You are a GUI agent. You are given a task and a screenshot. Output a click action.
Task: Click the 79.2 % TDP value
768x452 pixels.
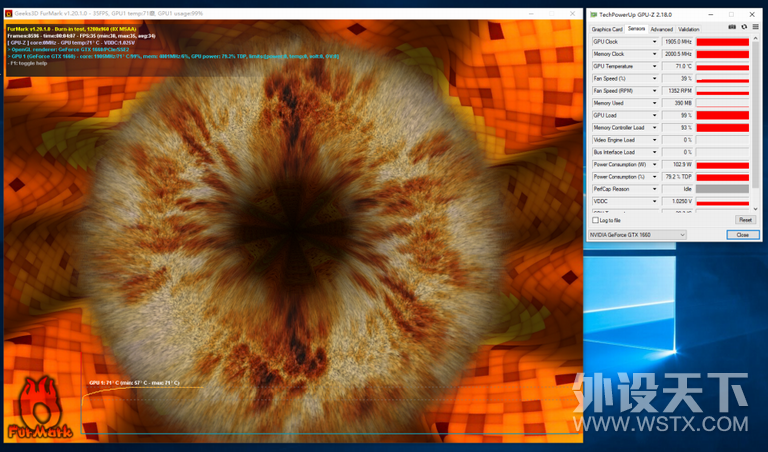click(x=678, y=177)
